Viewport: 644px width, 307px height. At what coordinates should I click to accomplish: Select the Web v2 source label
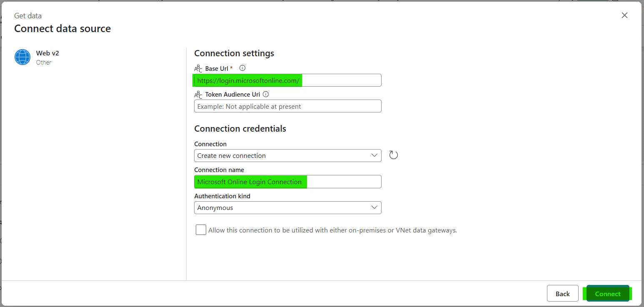click(47, 53)
